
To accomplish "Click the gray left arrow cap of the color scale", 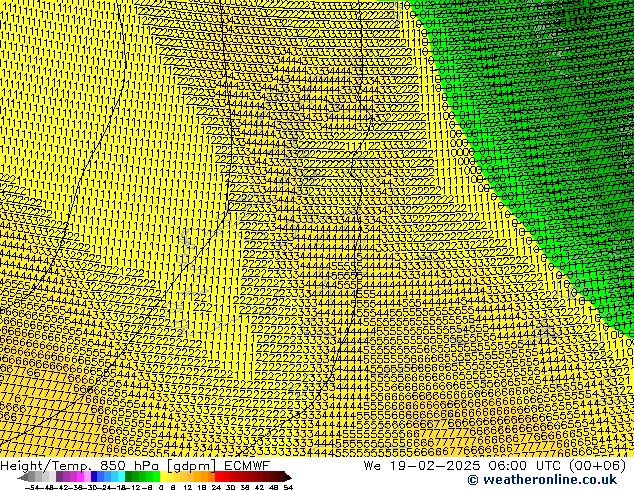I will coord(23,477).
